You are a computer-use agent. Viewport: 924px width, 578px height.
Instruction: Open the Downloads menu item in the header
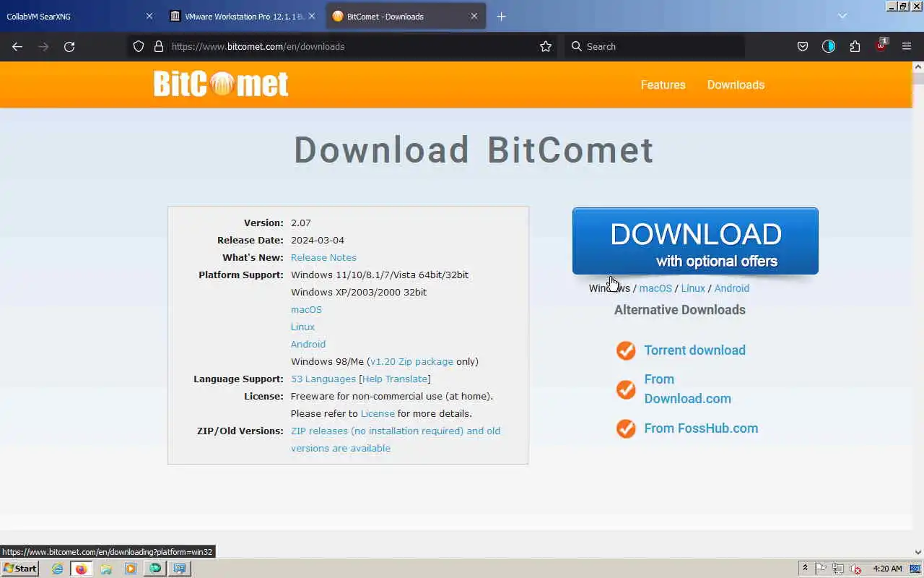click(736, 85)
